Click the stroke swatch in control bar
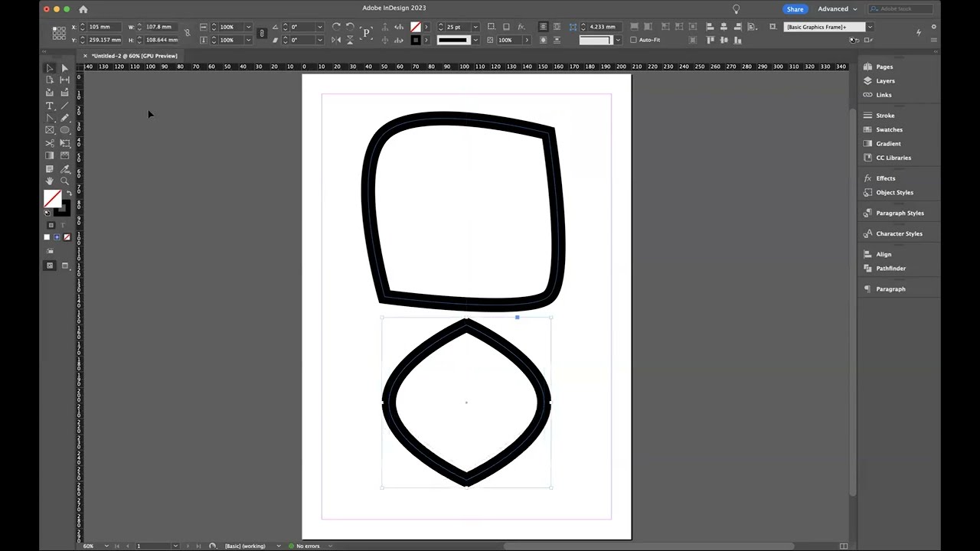This screenshot has width=980, height=551. [416, 40]
